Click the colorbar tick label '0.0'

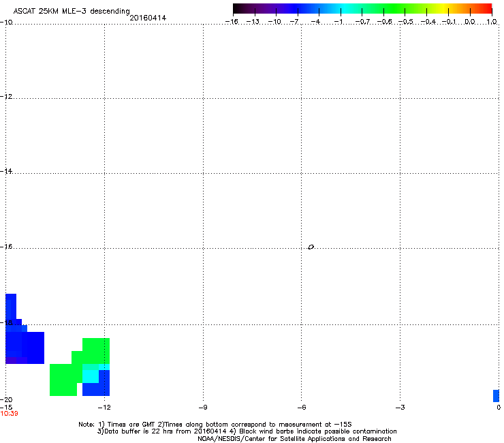470,22
